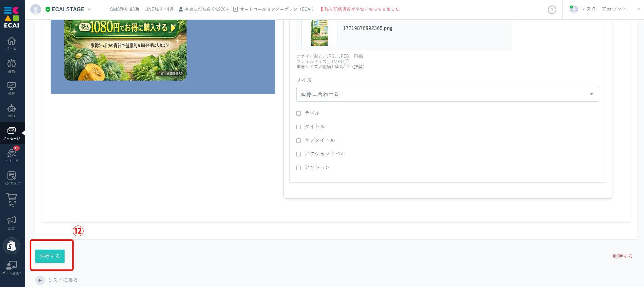Viewport: 644px width, 287px height.
Task: Select the Message (メッセージ) sidebar menu
Action: point(12,133)
